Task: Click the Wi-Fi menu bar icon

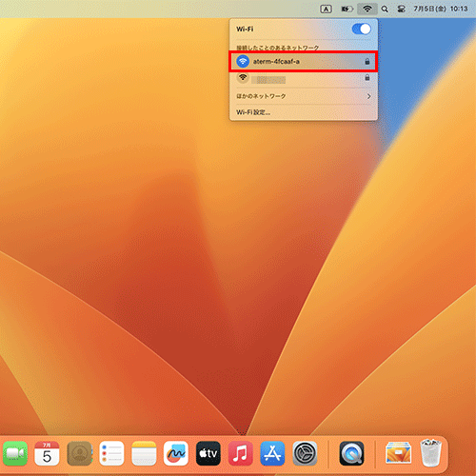Action: pos(367,9)
